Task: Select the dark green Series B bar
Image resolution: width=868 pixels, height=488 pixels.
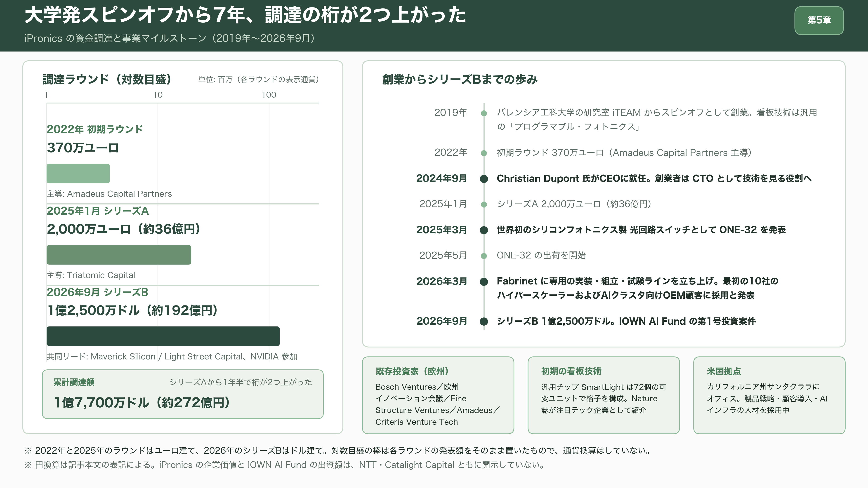Action: [x=163, y=336]
